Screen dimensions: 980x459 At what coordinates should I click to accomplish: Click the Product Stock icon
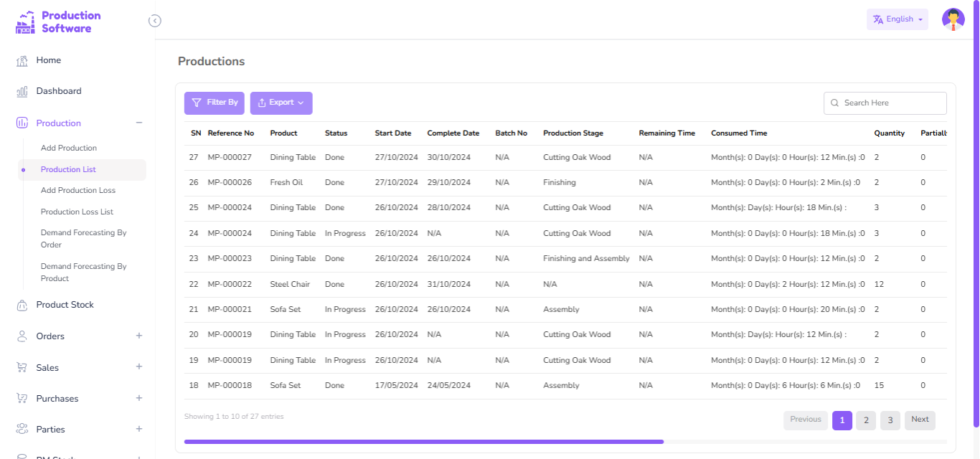click(22, 306)
